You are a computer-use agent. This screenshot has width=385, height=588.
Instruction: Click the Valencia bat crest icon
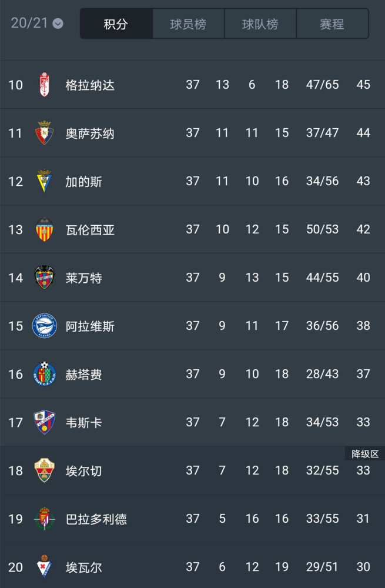click(x=44, y=229)
